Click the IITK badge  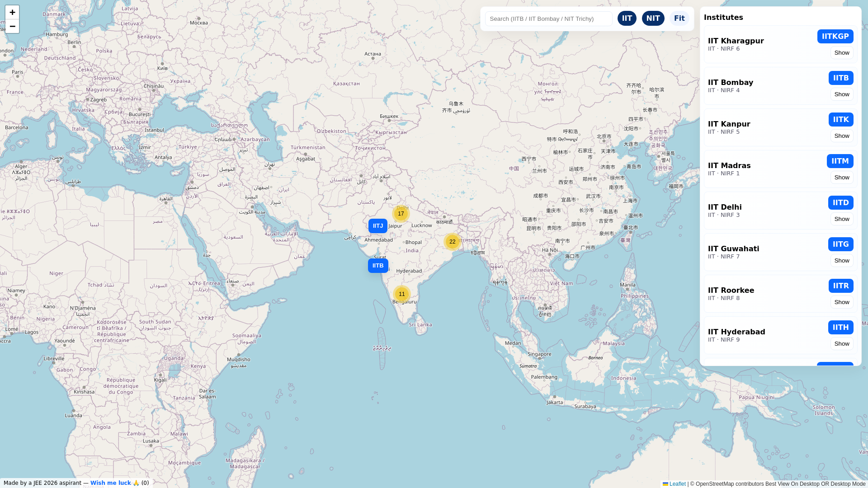[841, 120]
